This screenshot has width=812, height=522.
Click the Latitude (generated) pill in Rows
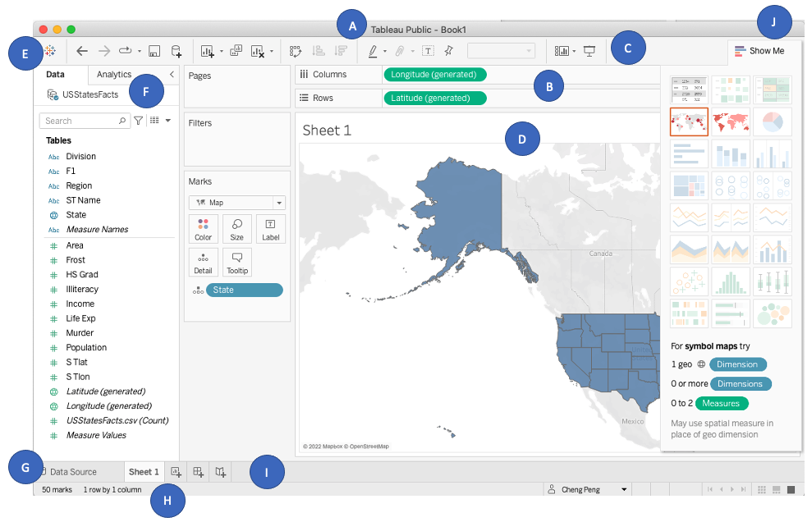pos(434,98)
